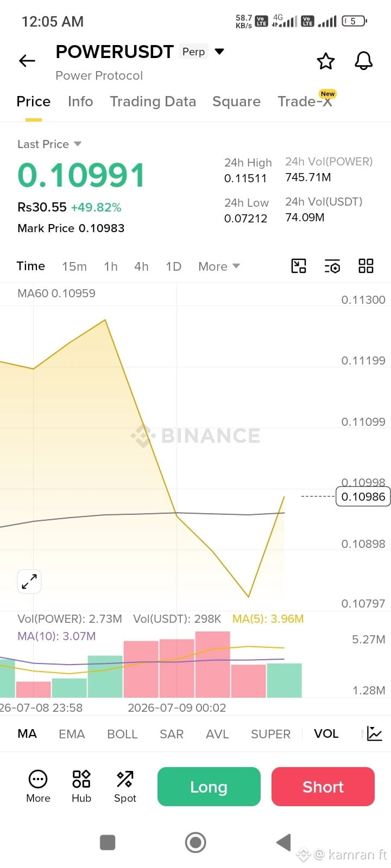Tap the back arrow icon
391x868 pixels.
27,61
